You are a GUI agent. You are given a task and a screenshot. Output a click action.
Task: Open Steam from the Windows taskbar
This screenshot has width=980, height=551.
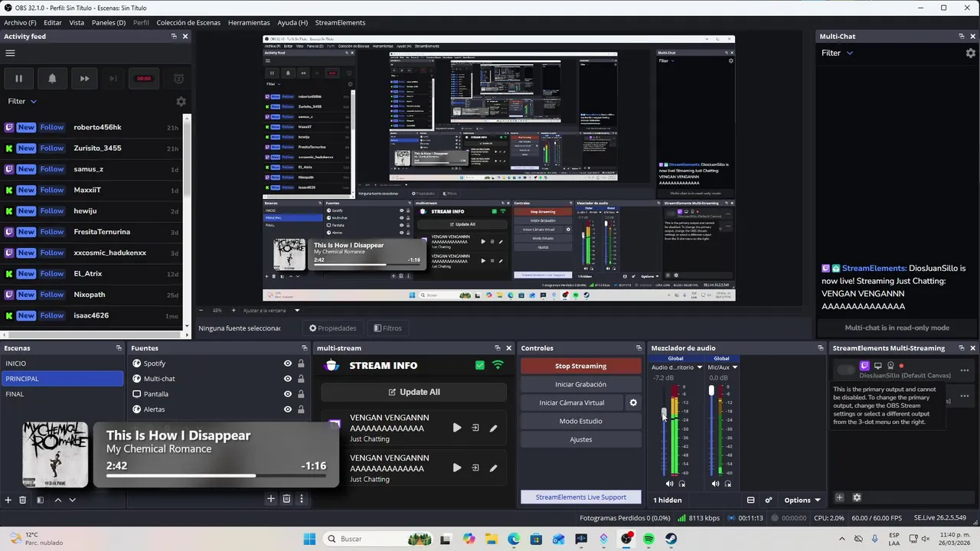click(671, 539)
